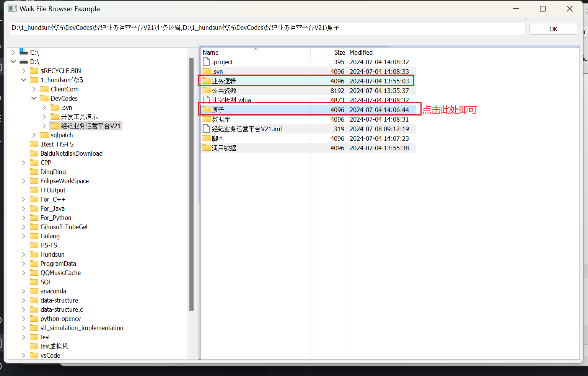Click the C:\ drive icon in tree
This screenshot has width=588, height=376.
point(24,52)
